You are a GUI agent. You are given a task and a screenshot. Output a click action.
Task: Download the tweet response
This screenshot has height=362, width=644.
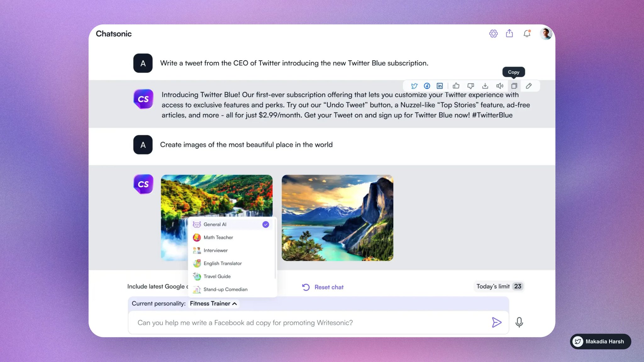[x=485, y=86]
